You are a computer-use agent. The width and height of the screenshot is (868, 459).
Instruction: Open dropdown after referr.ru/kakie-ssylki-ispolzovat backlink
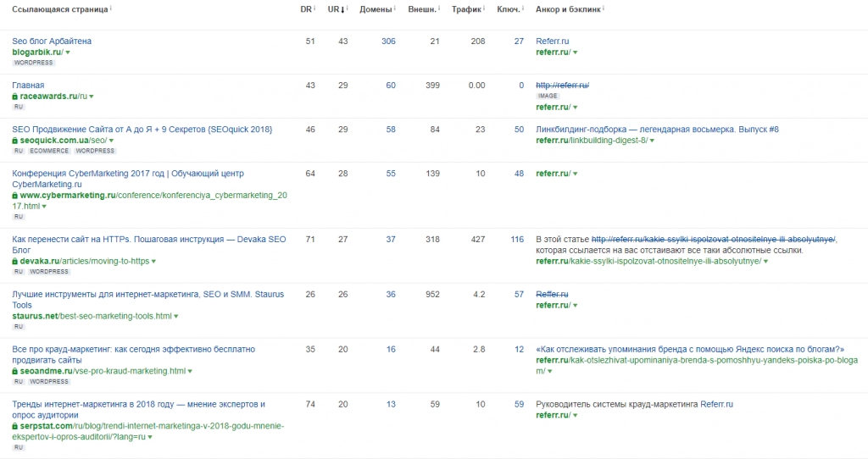coord(765,262)
